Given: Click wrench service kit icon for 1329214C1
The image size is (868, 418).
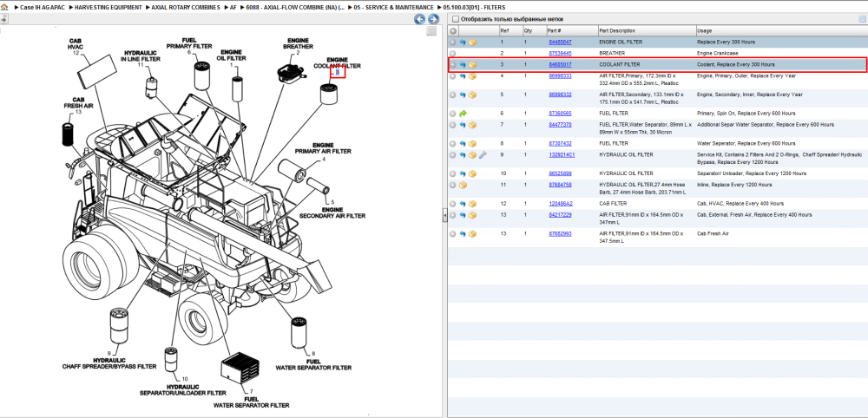Looking at the screenshot, I should [483, 155].
